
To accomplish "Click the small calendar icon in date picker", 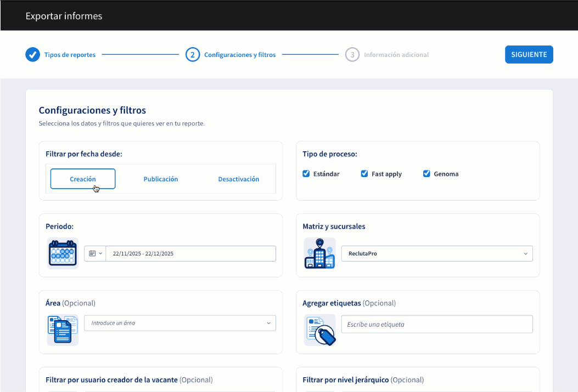I will point(92,254).
